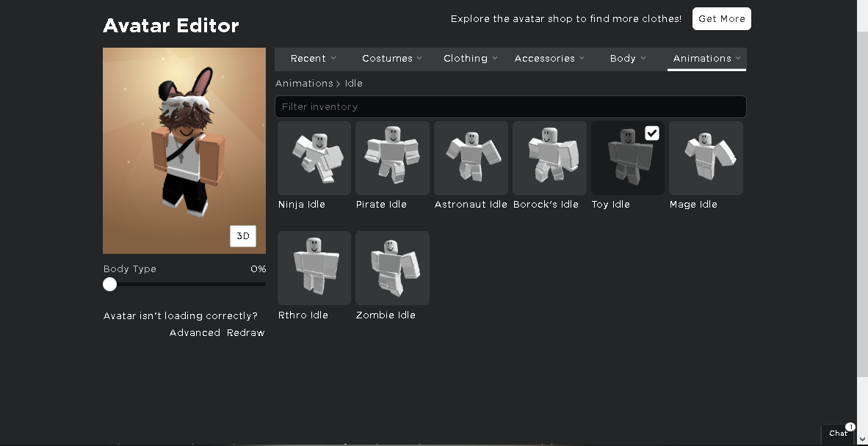Open the Recent tab dropdown
Screen dimensions: 868x446
[314, 59]
